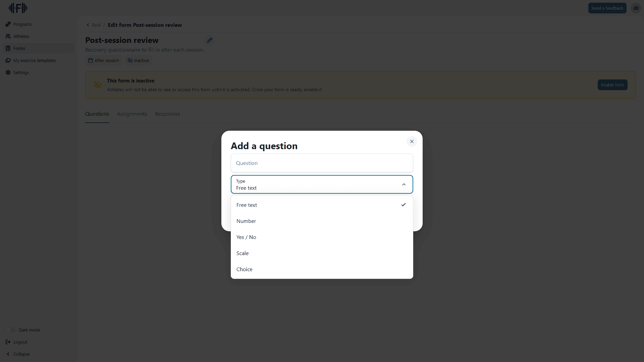
Task: Open My exercise templates
Action: click(x=35, y=60)
